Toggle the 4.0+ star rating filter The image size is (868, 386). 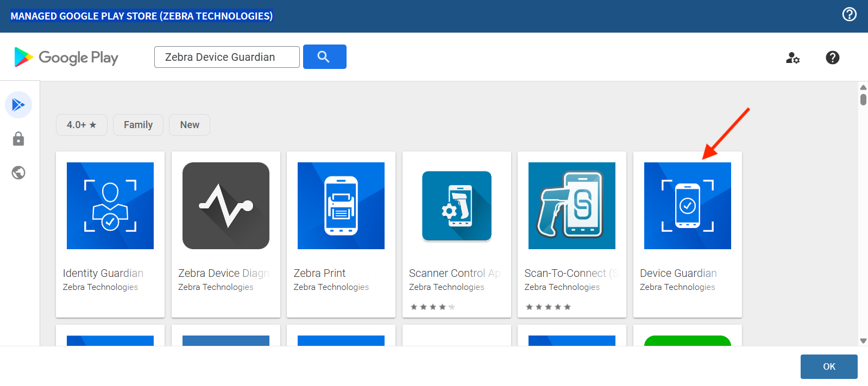point(81,125)
